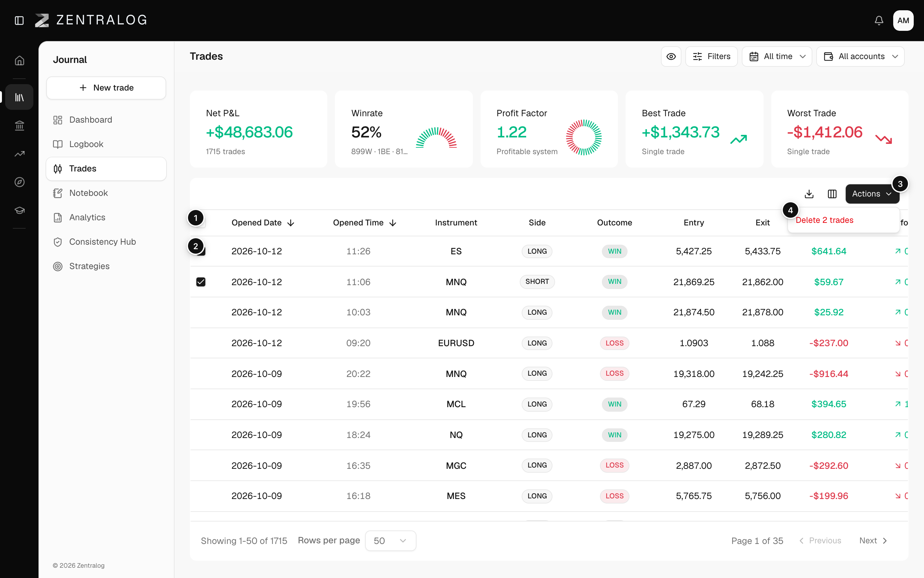
Task: Open the graduation cap icon in left rail
Action: click(x=20, y=210)
